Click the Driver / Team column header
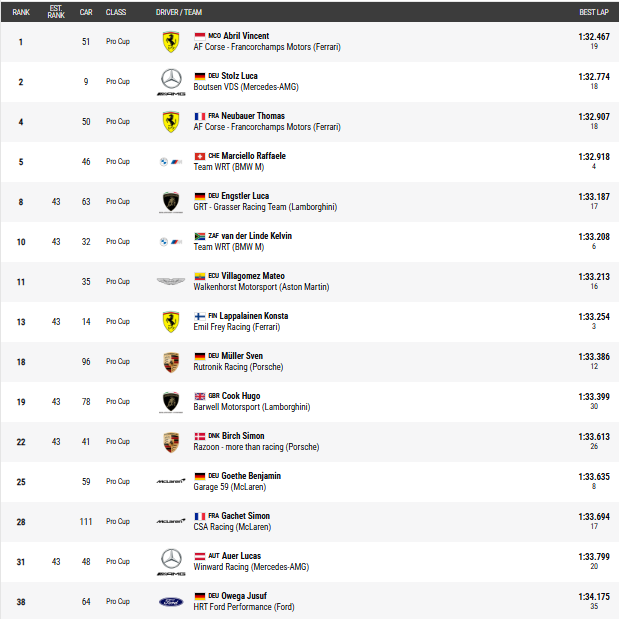Image resolution: width=619 pixels, height=619 pixels. (179, 11)
